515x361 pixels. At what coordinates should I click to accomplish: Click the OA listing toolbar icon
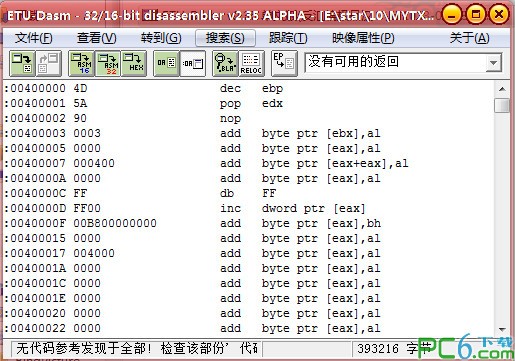[x=166, y=63]
